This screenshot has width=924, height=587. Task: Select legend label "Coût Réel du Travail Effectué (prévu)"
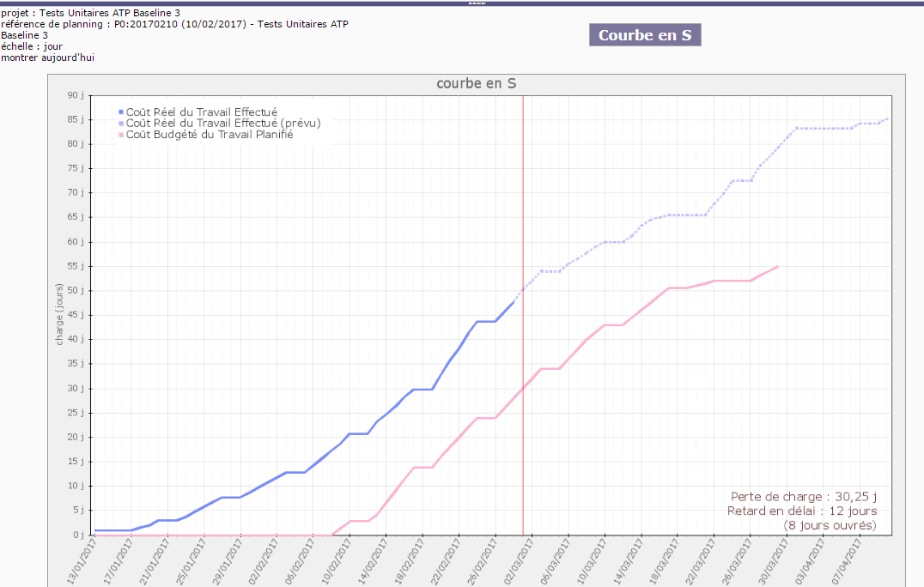tap(223, 124)
